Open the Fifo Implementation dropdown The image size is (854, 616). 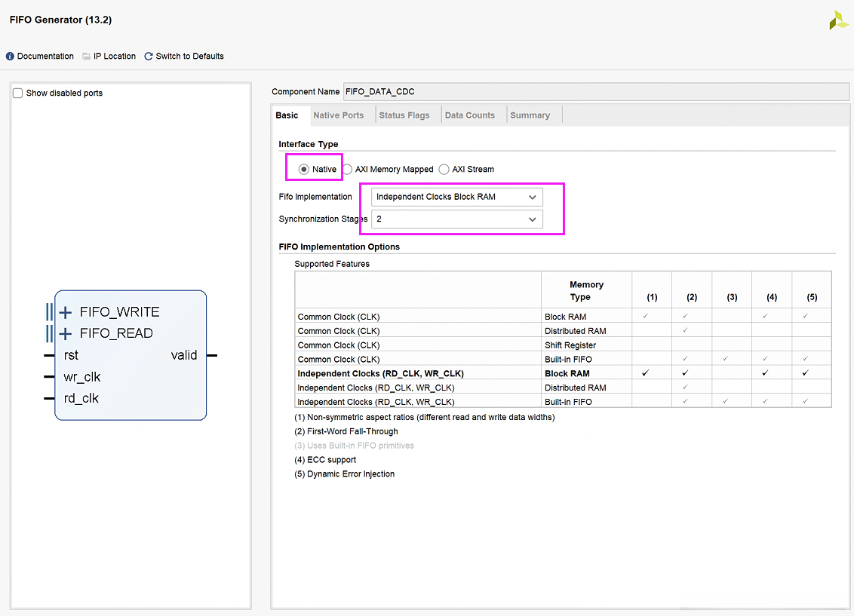point(456,197)
